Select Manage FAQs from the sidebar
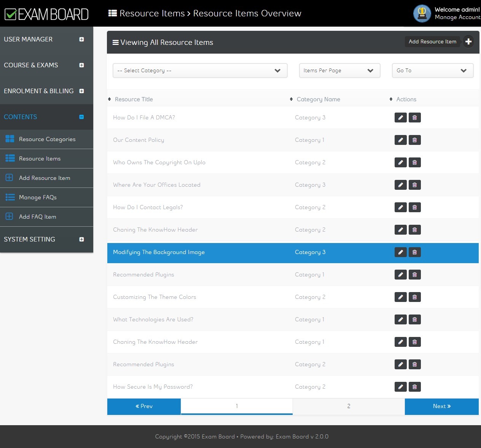The height and width of the screenshot is (448, 481). tap(38, 197)
